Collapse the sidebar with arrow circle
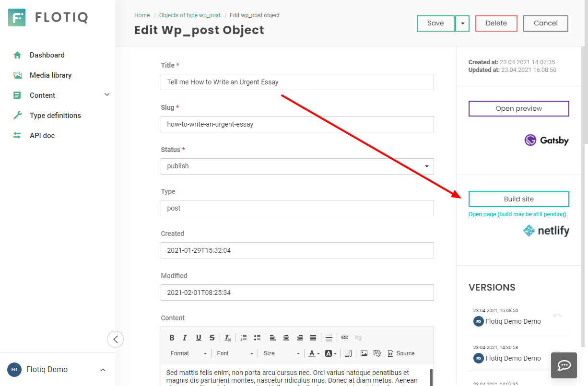Viewport: 588px width, 386px height. click(x=115, y=339)
